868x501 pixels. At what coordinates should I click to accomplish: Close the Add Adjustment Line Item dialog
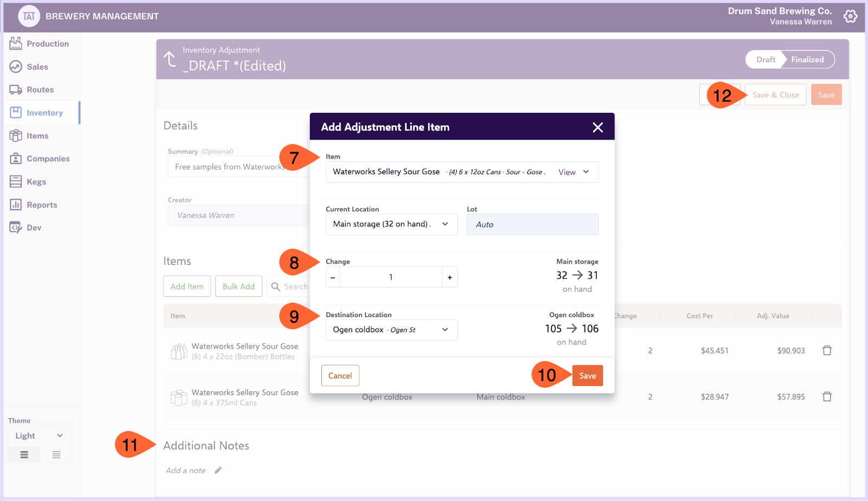597,127
